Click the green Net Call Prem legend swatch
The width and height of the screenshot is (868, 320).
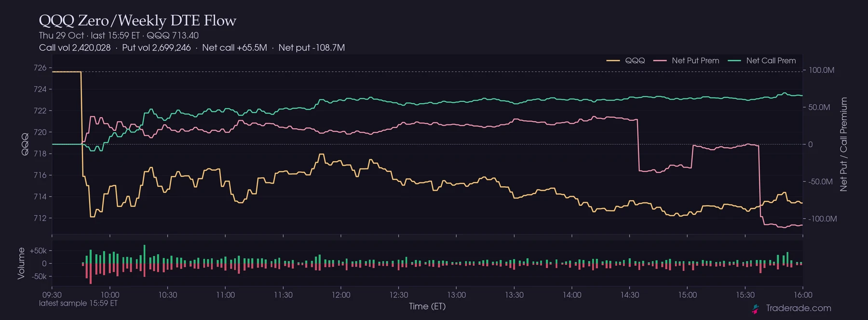click(734, 61)
